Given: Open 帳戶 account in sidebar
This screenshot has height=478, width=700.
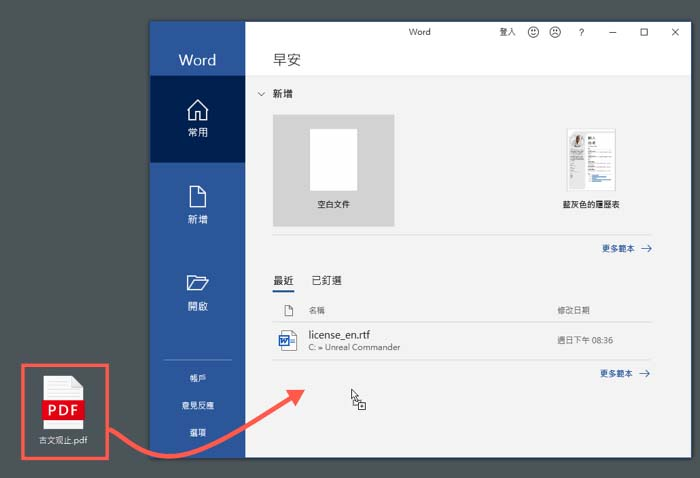Looking at the screenshot, I should (197, 378).
